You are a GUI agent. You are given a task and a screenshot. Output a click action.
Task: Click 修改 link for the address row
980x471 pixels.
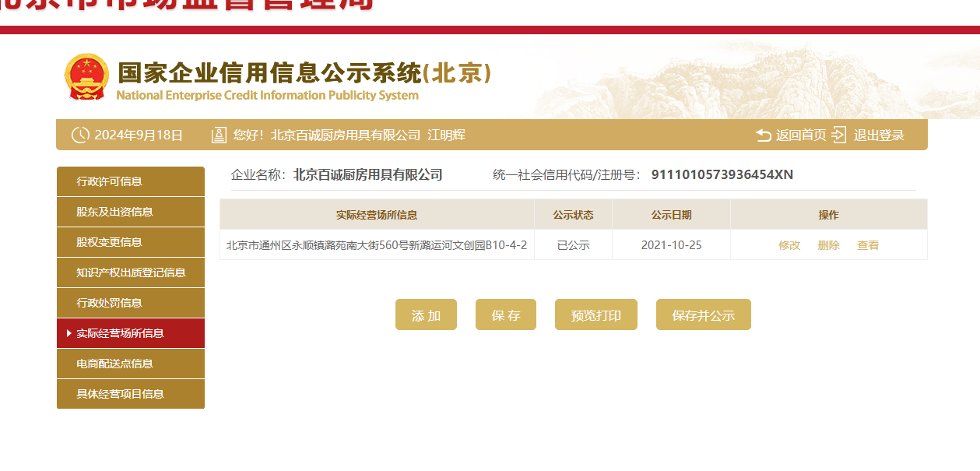pyautogui.click(x=789, y=244)
